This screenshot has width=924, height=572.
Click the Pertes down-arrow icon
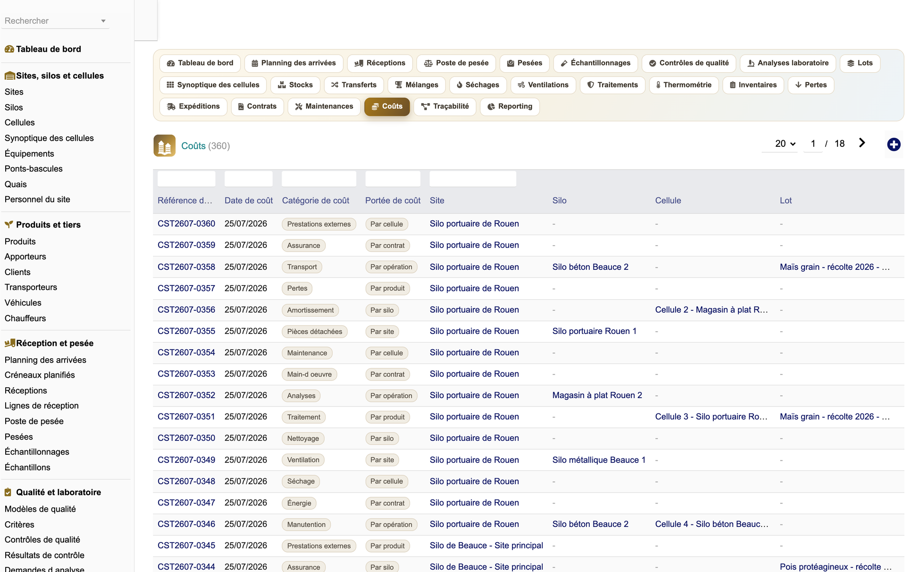798,85
